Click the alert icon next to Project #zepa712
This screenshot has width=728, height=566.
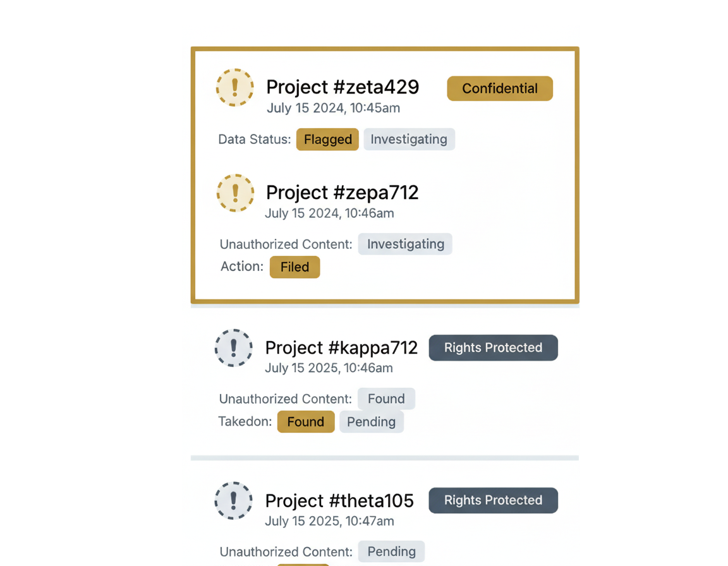(235, 193)
